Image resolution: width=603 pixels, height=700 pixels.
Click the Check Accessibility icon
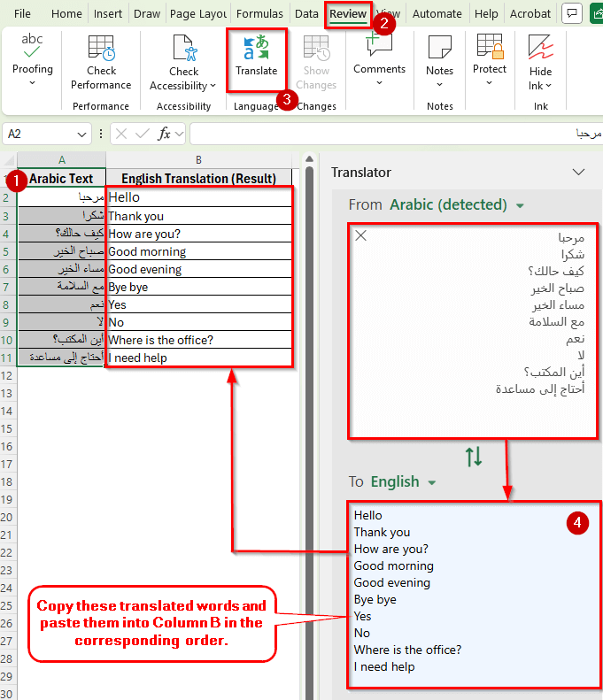click(183, 50)
